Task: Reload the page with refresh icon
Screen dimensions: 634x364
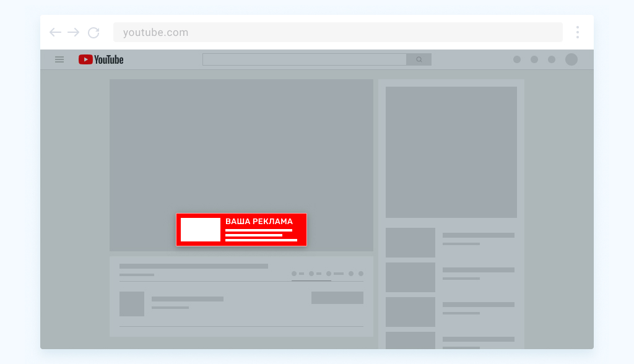Action: [94, 32]
